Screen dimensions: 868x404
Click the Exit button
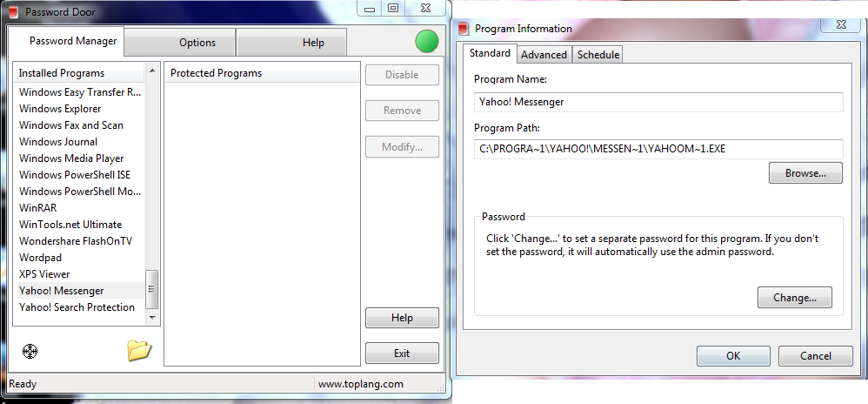402,353
